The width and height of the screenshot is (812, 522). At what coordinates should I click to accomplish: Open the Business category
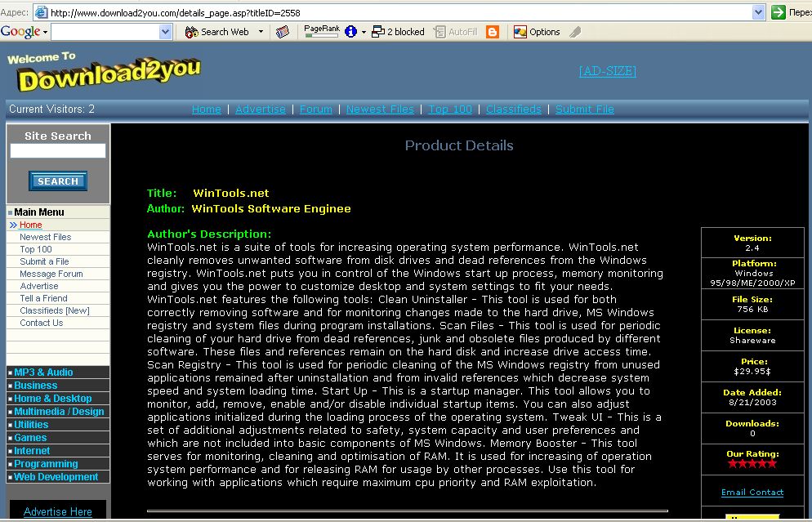[x=36, y=386]
